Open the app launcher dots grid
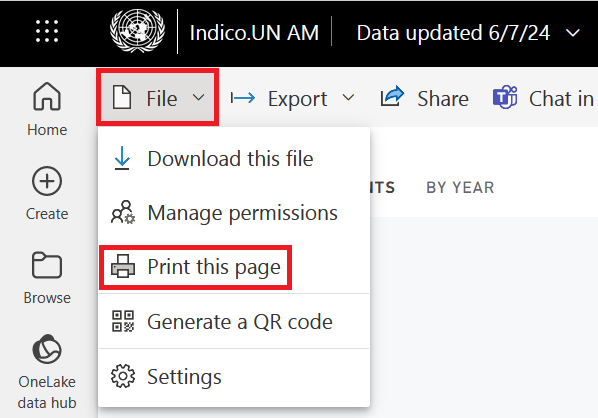The image size is (598, 418). click(x=47, y=31)
